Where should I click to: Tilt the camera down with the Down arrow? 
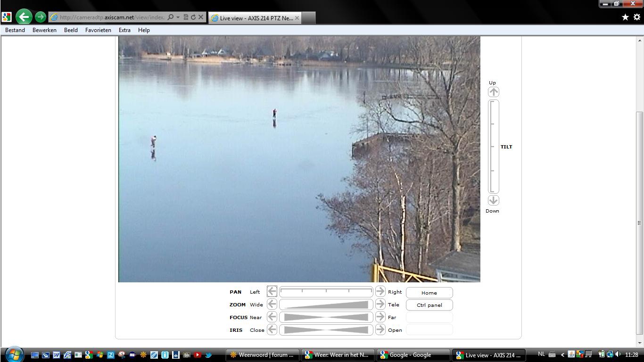pyautogui.click(x=493, y=200)
